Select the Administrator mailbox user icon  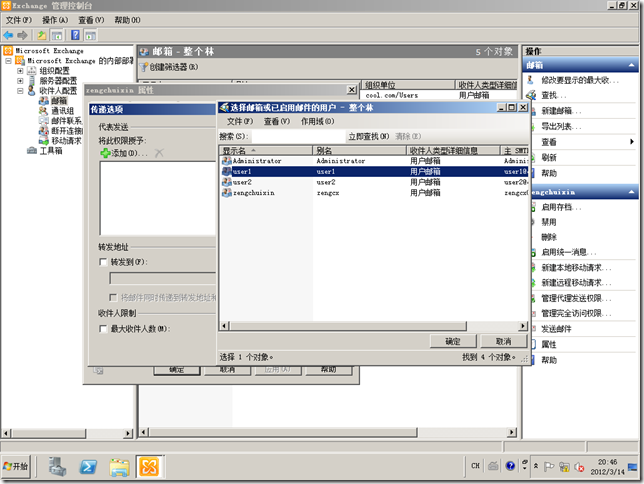pyautogui.click(x=226, y=160)
